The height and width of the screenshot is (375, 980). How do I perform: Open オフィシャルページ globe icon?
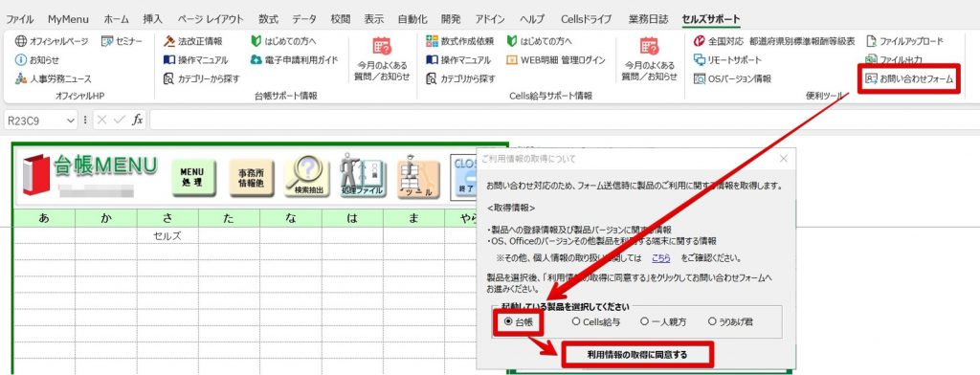click(x=21, y=41)
